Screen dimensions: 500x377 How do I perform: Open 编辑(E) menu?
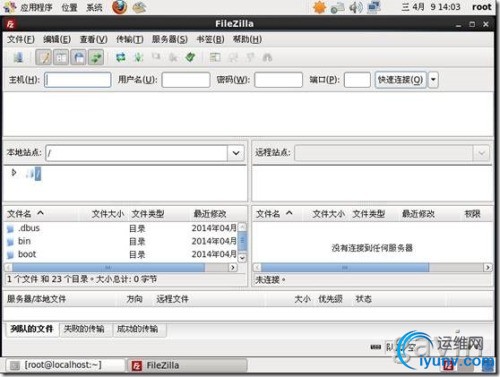click(x=57, y=39)
